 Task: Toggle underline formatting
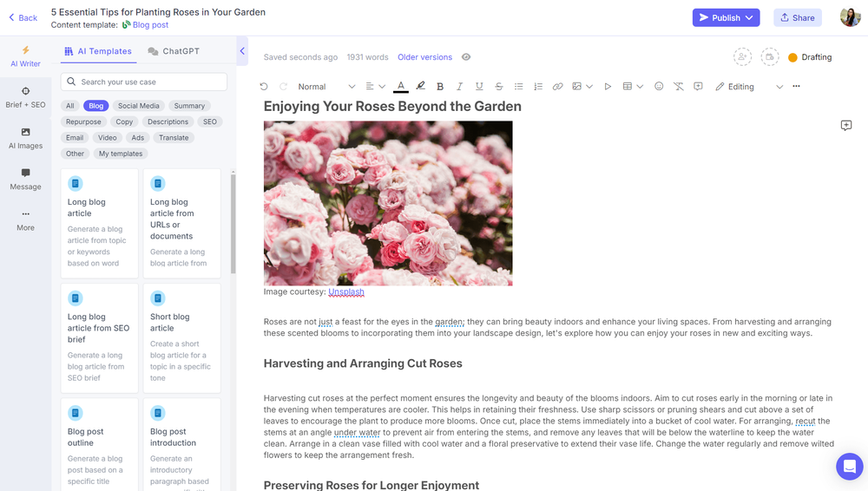479,87
